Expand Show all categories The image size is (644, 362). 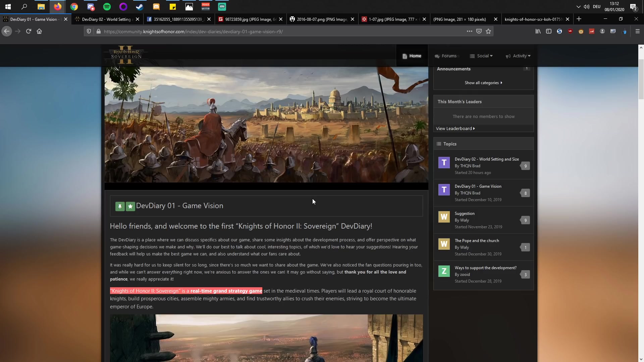[483, 83]
